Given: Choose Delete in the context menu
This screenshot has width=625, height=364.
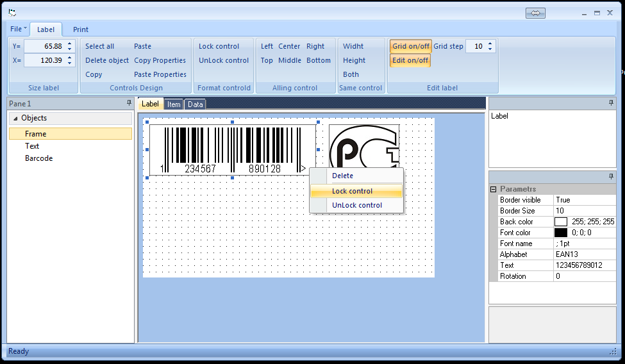Looking at the screenshot, I should [x=356, y=176].
